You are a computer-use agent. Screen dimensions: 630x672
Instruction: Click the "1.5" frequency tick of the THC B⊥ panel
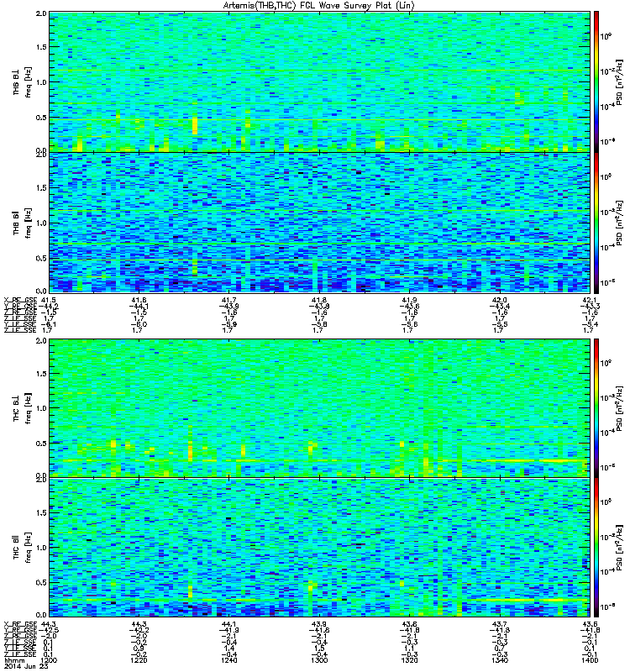point(41,374)
